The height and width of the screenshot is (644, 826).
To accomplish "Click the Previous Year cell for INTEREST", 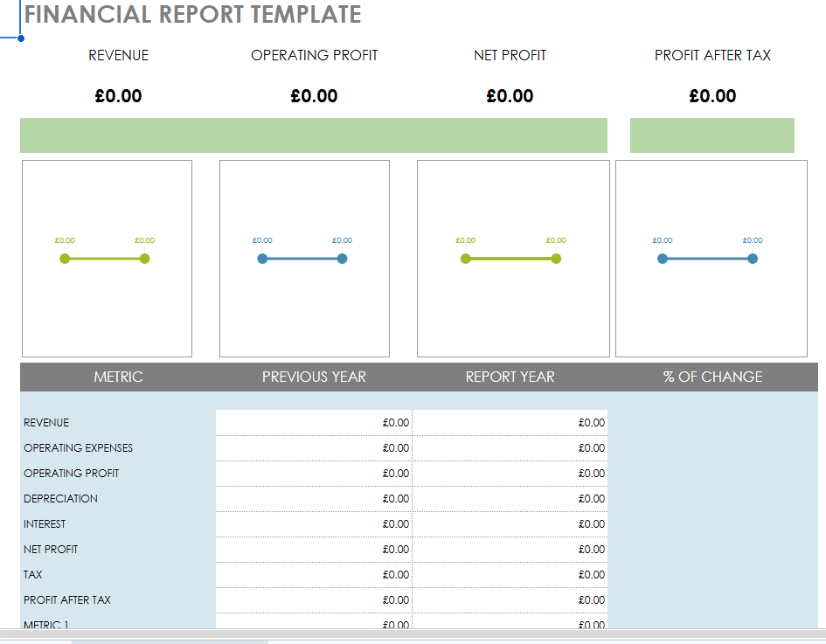I will click(314, 524).
